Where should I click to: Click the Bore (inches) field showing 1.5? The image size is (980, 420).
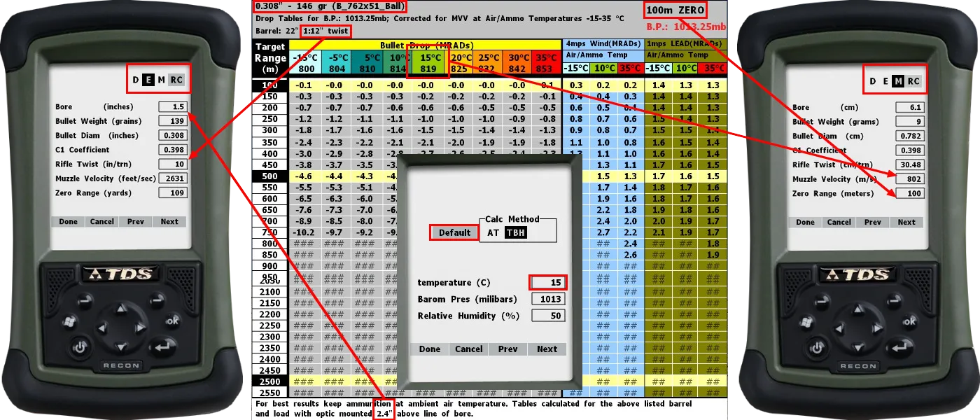[172, 107]
